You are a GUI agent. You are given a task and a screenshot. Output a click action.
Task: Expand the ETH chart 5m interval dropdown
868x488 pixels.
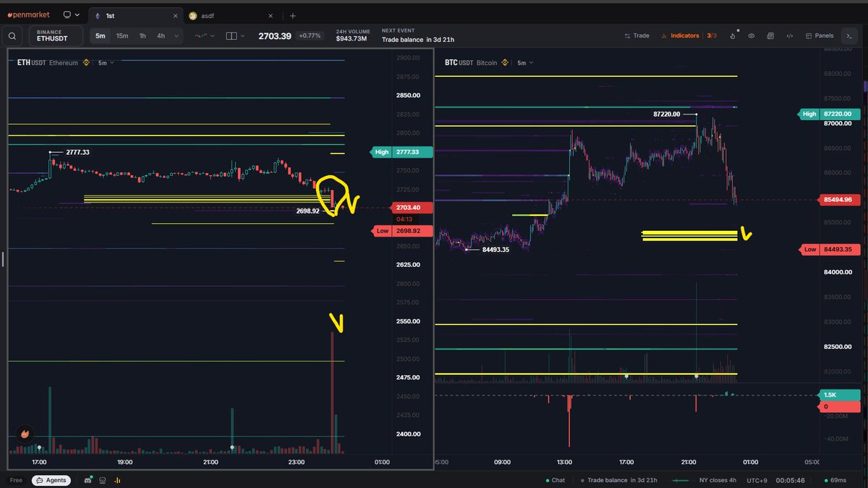[106, 63]
